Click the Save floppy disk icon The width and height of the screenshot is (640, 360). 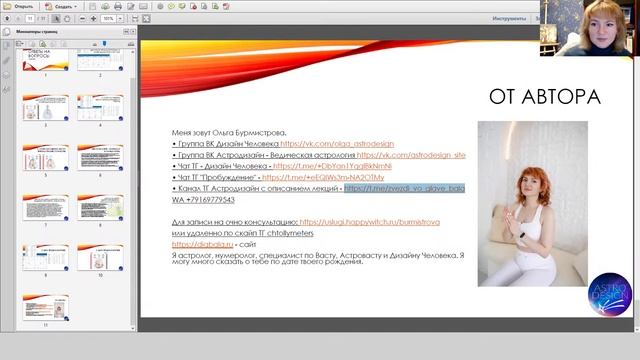pyautogui.click(x=93, y=6)
